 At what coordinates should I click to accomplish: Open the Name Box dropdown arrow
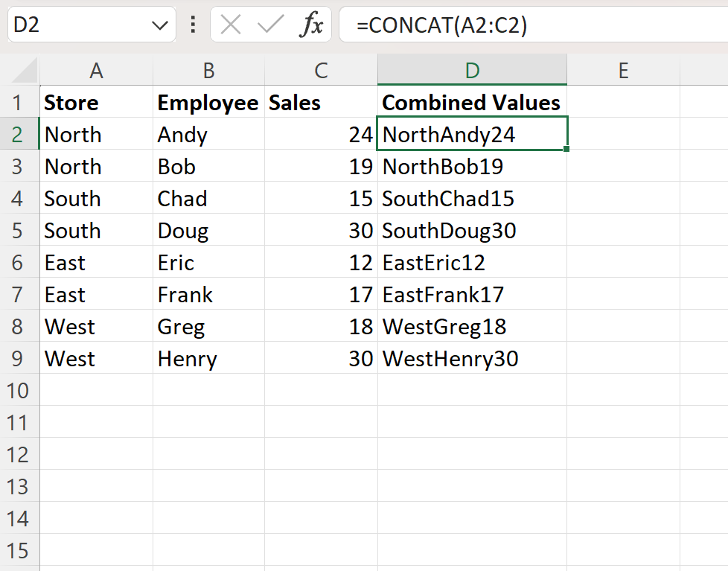click(x=160, y=24)
